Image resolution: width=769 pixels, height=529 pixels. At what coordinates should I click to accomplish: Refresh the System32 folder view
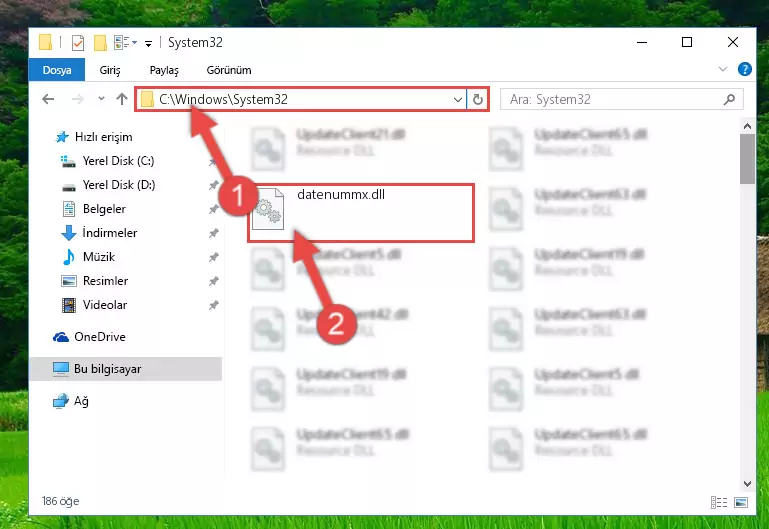[x=478, y=100]
